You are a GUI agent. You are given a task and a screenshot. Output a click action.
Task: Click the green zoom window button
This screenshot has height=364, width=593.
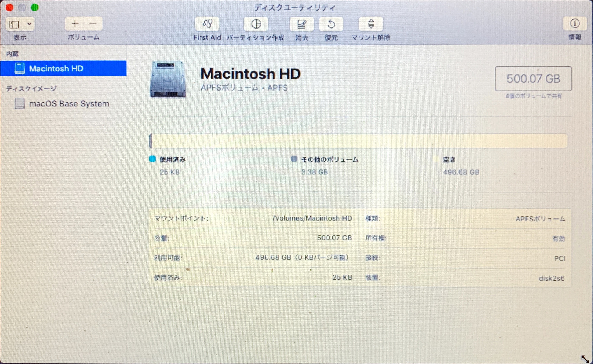[35, 7]
